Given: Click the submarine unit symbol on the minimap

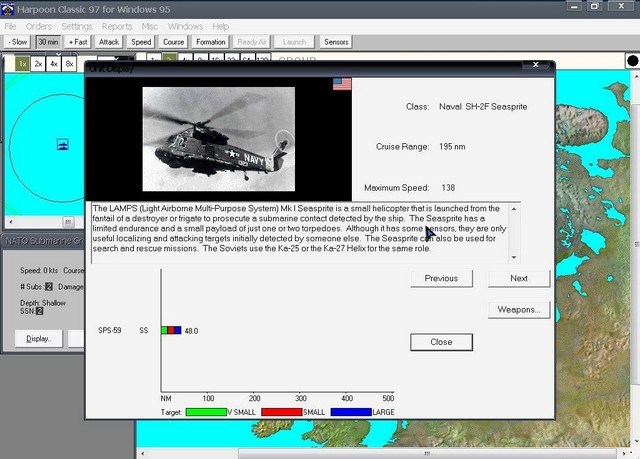Looking at the screenshot, I should [63, 144].
